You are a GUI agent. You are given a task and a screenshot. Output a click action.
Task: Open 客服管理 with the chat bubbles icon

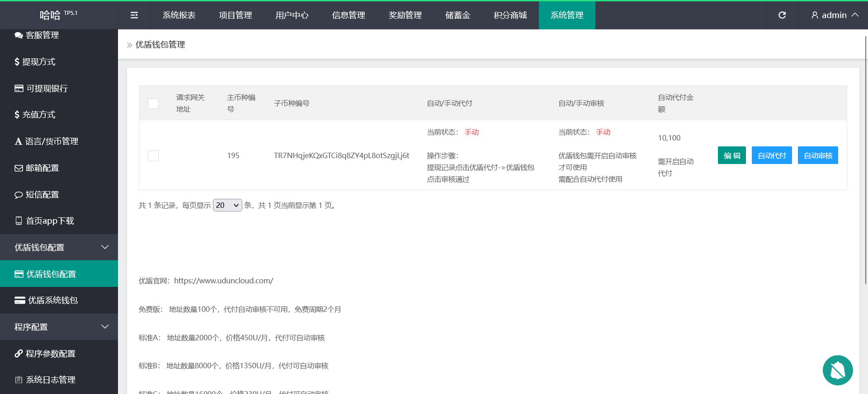(37, 35)
